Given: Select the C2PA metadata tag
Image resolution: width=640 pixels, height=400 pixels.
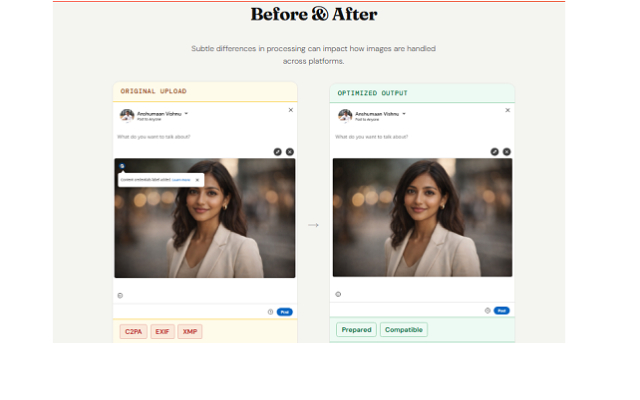Looking at the screenshot, I should (132, 331).
